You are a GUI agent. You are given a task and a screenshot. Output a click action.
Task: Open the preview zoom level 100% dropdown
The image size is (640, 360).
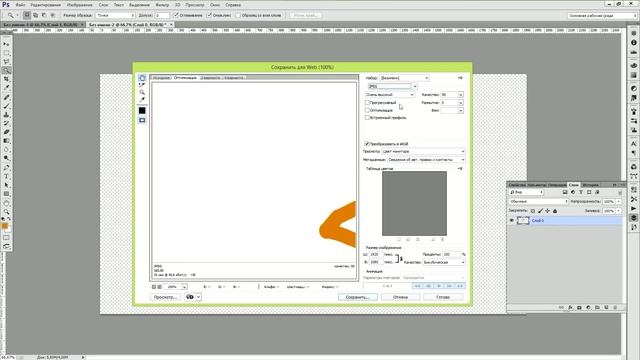[184, 287]
